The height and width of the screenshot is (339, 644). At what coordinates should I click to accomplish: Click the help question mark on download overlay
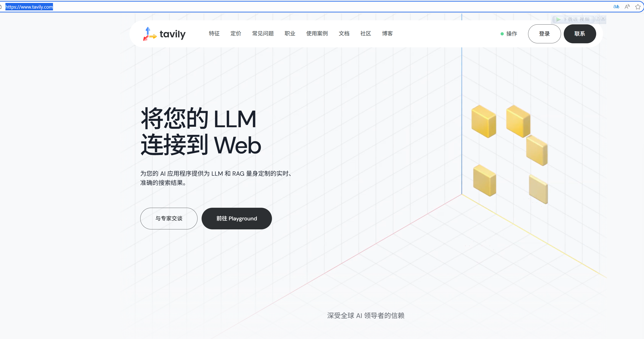(x=598, y=18)
